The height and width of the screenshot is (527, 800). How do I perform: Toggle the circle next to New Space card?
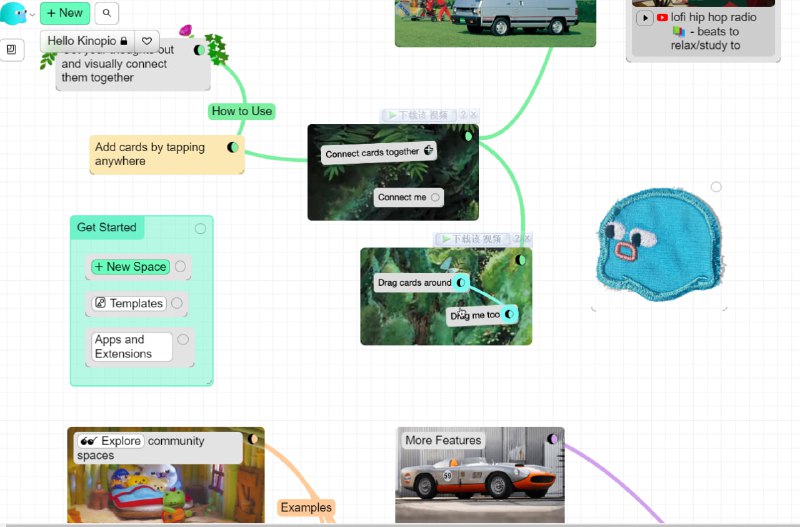181,267
